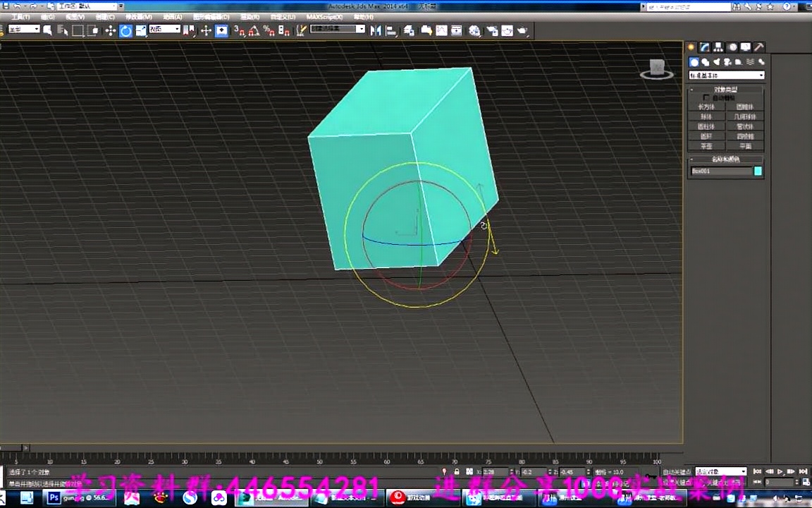
Task: Click the Box001 object name field
Action: coord(721,171)
